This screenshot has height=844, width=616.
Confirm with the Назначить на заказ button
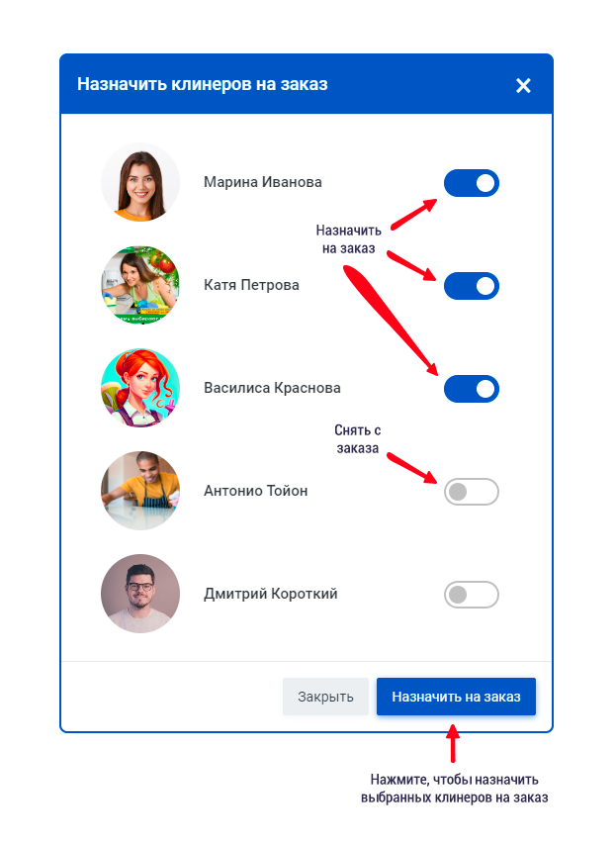coord(456,697)
